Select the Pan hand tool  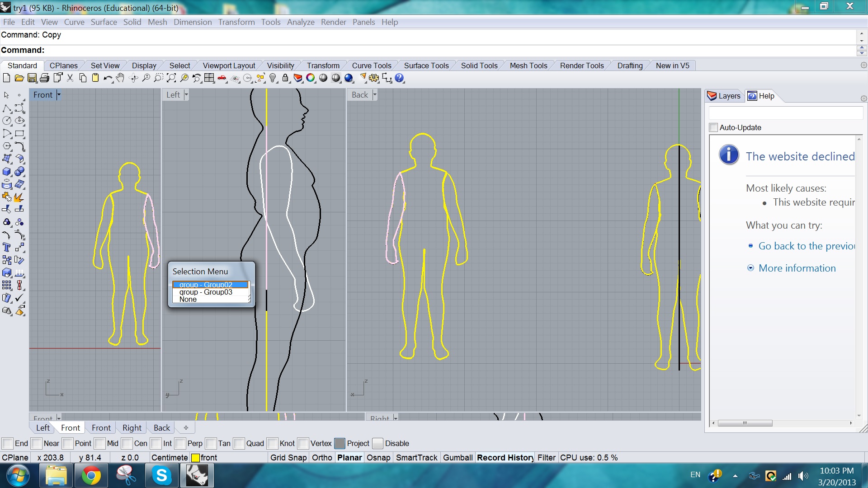point(120,78)
